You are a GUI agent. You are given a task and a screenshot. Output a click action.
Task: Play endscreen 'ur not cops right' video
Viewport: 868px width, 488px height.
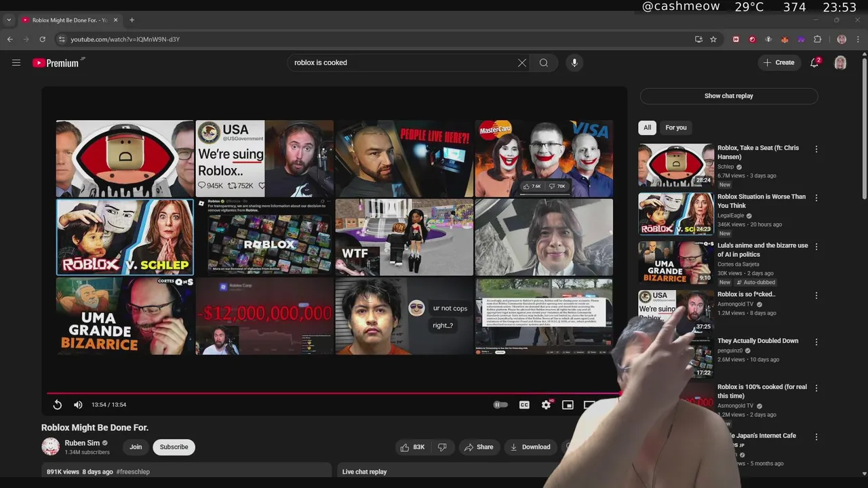(404, 316)
